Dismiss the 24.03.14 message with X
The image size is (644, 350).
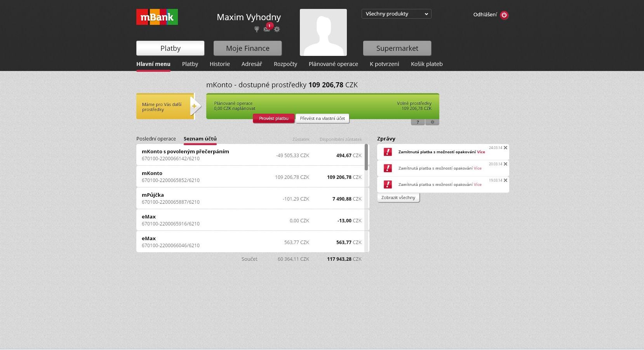(505, 148)
